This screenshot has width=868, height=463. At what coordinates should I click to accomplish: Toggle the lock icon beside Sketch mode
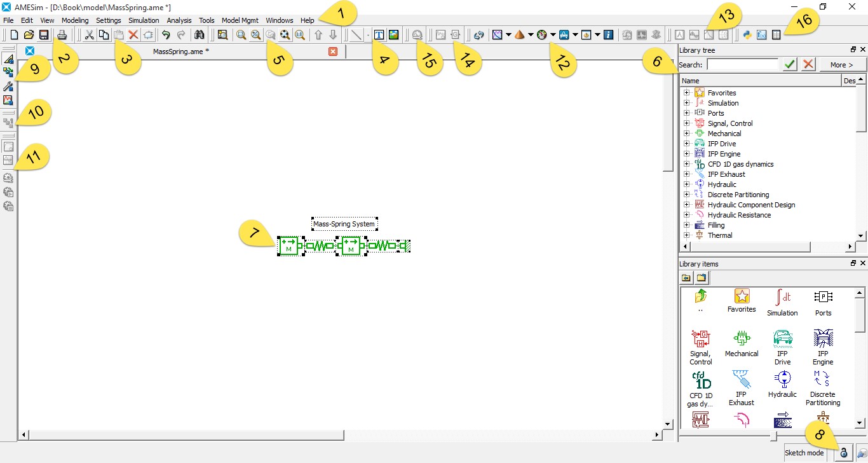(844, 453)
